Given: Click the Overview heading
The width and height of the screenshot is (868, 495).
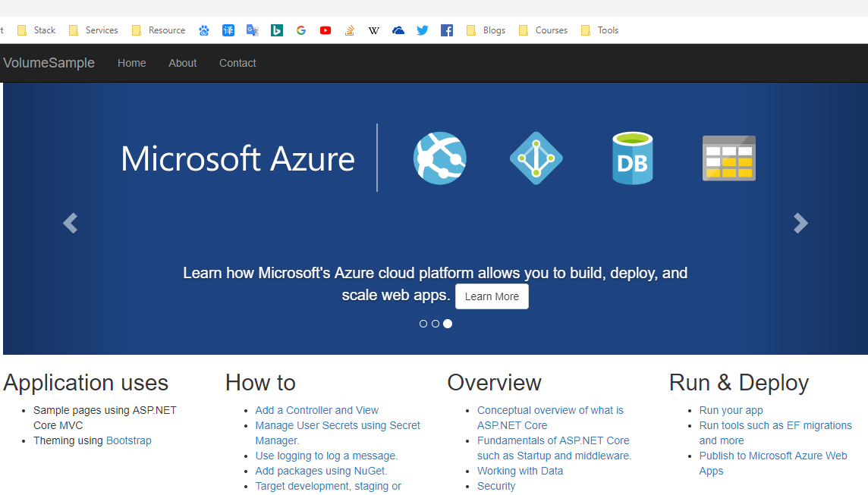Looking at the screenshot, I should (x=494, y=383).
